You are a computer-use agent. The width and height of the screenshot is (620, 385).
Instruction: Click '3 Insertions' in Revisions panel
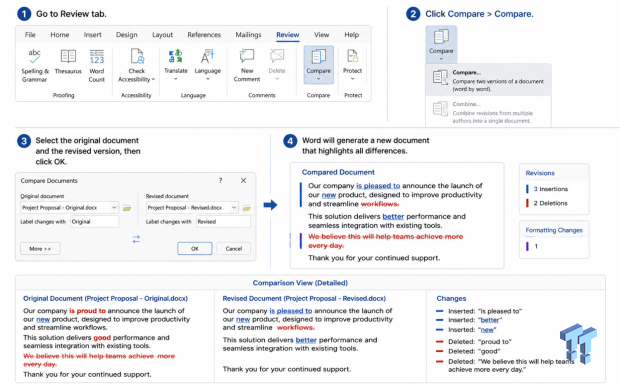coord(550,189)
